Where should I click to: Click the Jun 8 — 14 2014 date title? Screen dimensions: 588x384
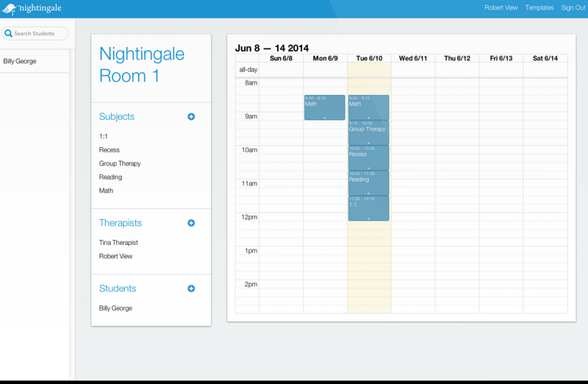pyautogui.click(x=272, y=48)
